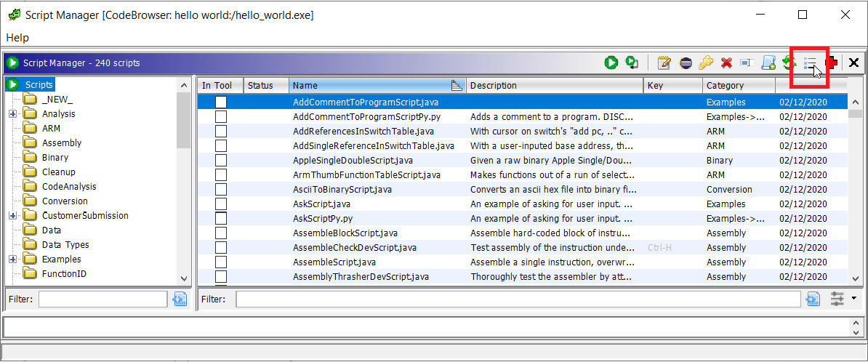Click the tree Filter text field
This screenshot has width=868, height=362.
pos(103,299)
